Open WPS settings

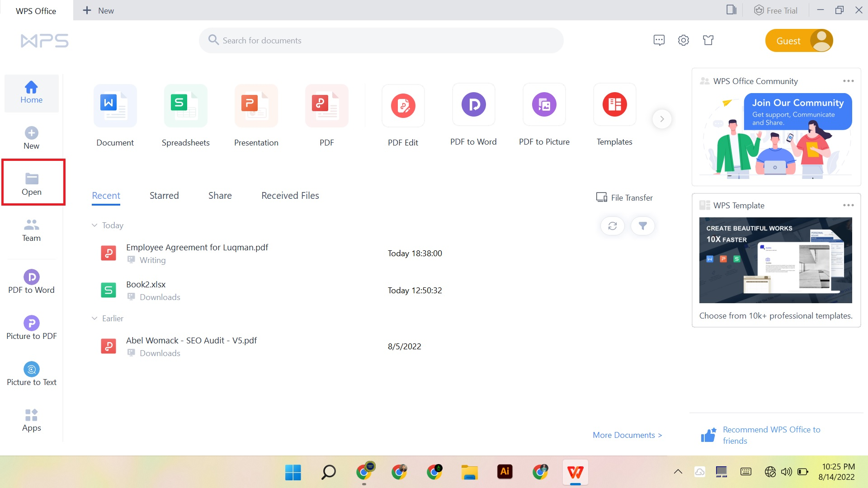tap(684, 40)
